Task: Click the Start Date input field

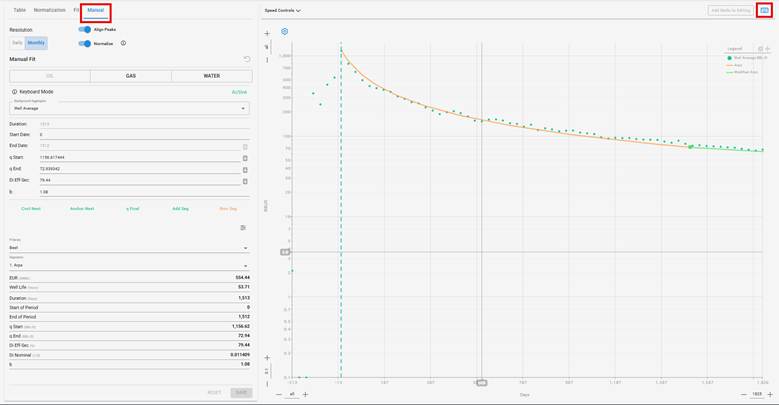Action: (144, 135)
